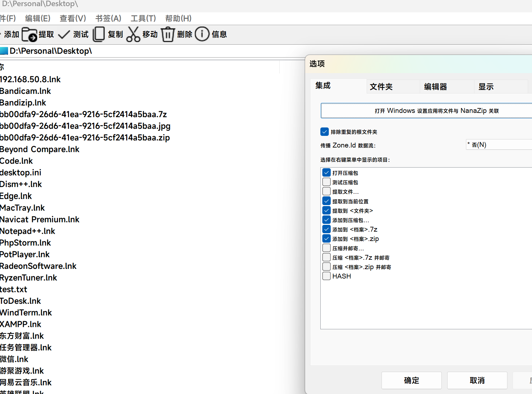Open the 帮助(H) menu
This screenshot has height=394, width=532.
click(x=178, y=18)
